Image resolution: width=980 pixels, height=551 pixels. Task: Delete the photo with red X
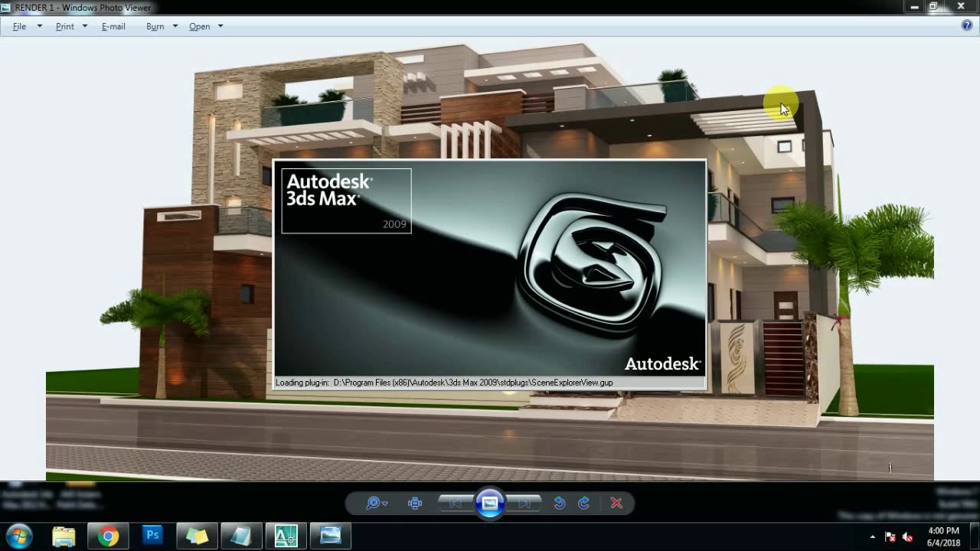coord(616,503)
